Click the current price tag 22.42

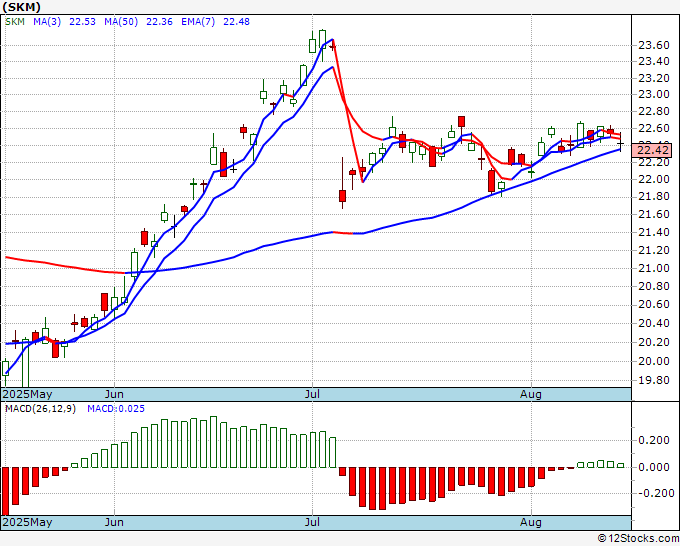pos(652,150)
